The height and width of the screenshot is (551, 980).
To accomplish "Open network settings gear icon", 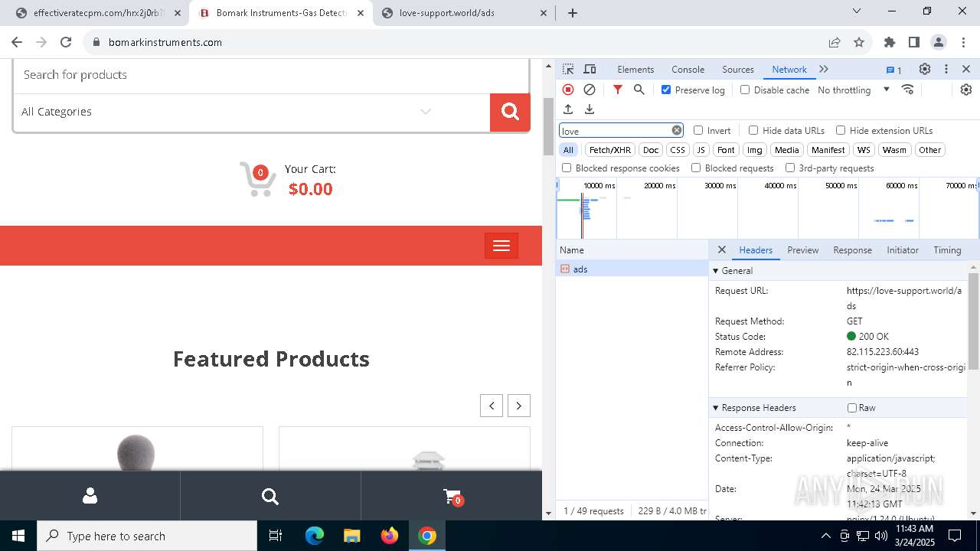I will tap(966, 90).
